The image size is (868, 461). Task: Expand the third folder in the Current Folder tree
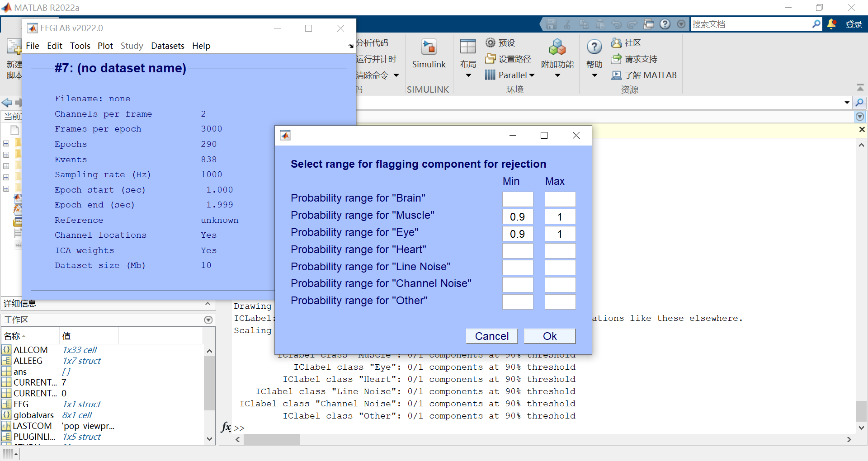6,166
